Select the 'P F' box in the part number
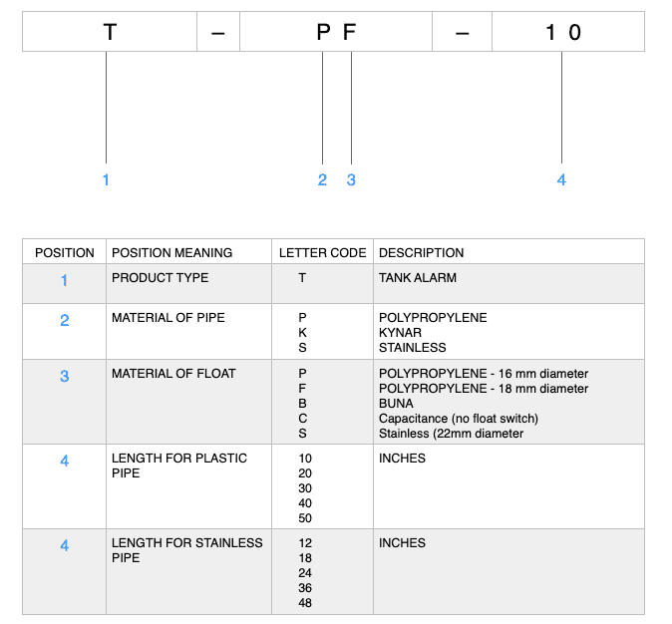 click(x=336, y=32)
